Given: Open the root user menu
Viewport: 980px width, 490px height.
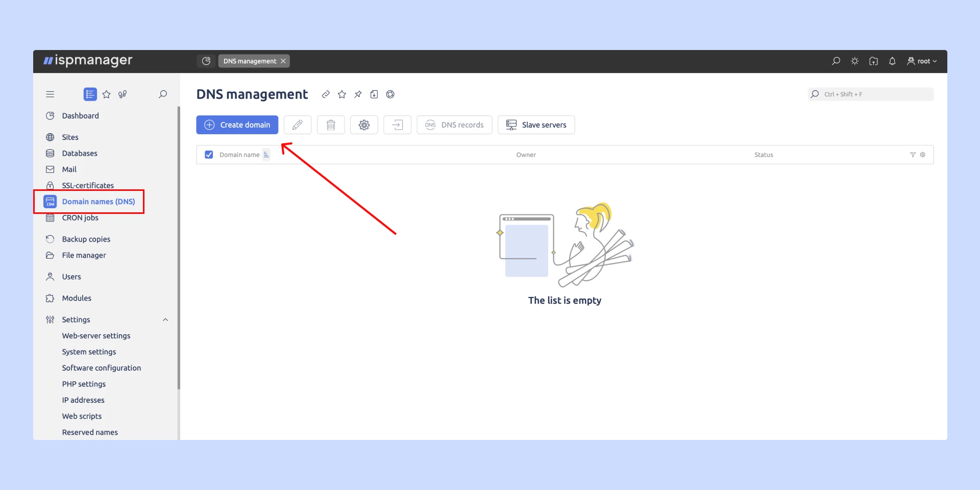Looking at the screenshot, I should (x=922, y=61).
